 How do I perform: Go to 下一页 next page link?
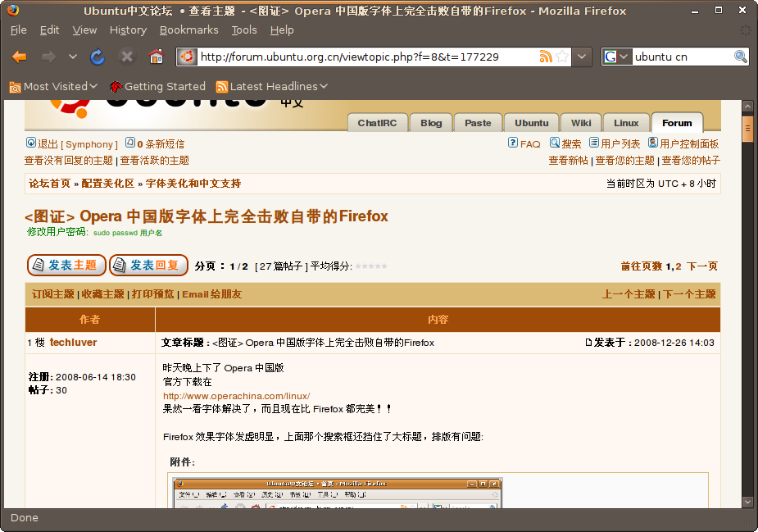coord(702,266)
